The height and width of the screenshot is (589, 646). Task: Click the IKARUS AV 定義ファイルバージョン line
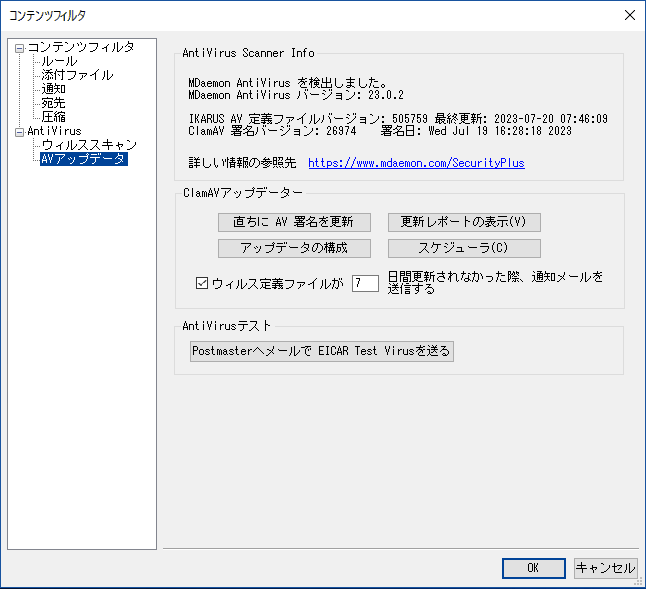tap(398, 119)
